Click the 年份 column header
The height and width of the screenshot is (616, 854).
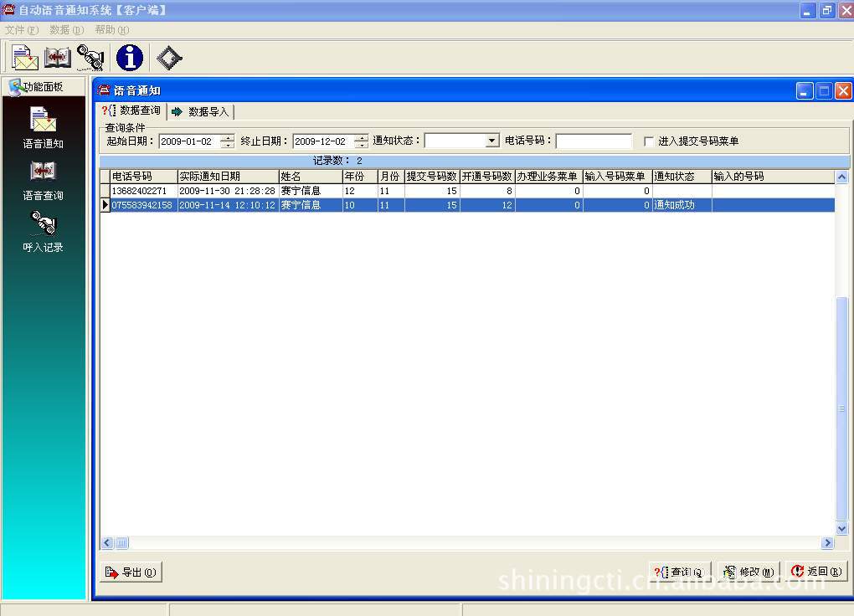[360, 177]
